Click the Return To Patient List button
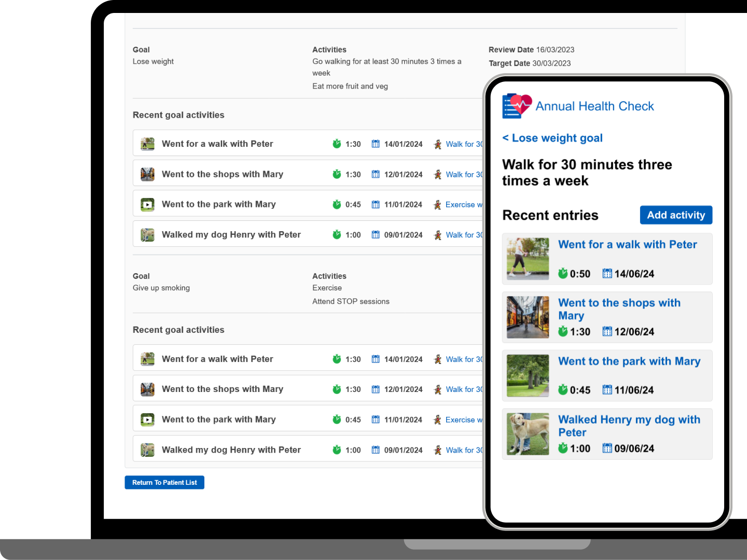This screenshot has height=560, width=747. point(164,482)
